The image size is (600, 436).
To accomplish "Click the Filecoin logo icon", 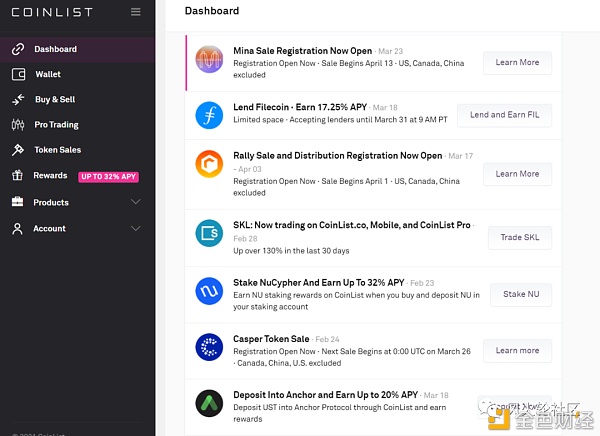I will tap(209, 115).
